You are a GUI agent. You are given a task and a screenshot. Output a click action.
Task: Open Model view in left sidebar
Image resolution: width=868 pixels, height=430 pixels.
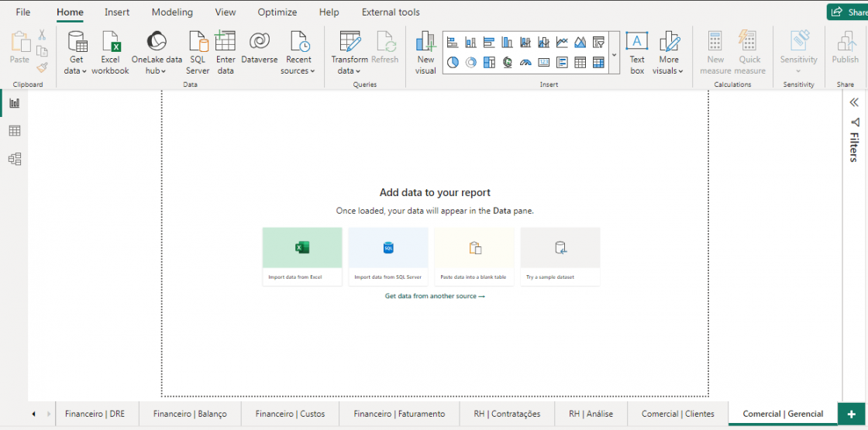(x=15, y=159)
